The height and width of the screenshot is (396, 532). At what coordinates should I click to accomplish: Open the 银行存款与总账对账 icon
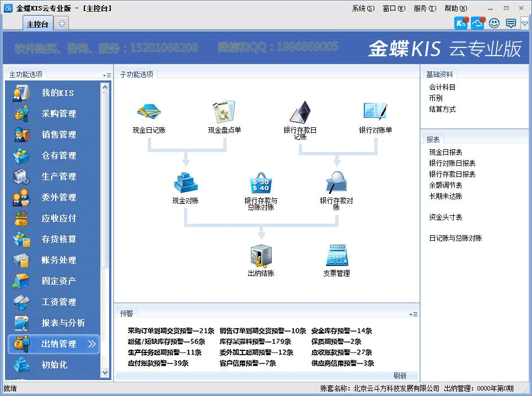(x=261, y=182)
